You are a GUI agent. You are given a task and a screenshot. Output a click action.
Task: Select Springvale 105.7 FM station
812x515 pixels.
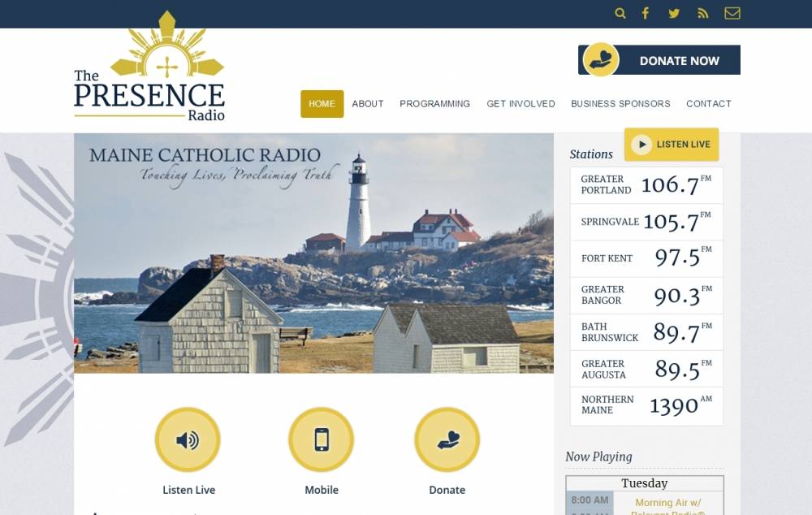pyautogui.click(x=646, y=222)
